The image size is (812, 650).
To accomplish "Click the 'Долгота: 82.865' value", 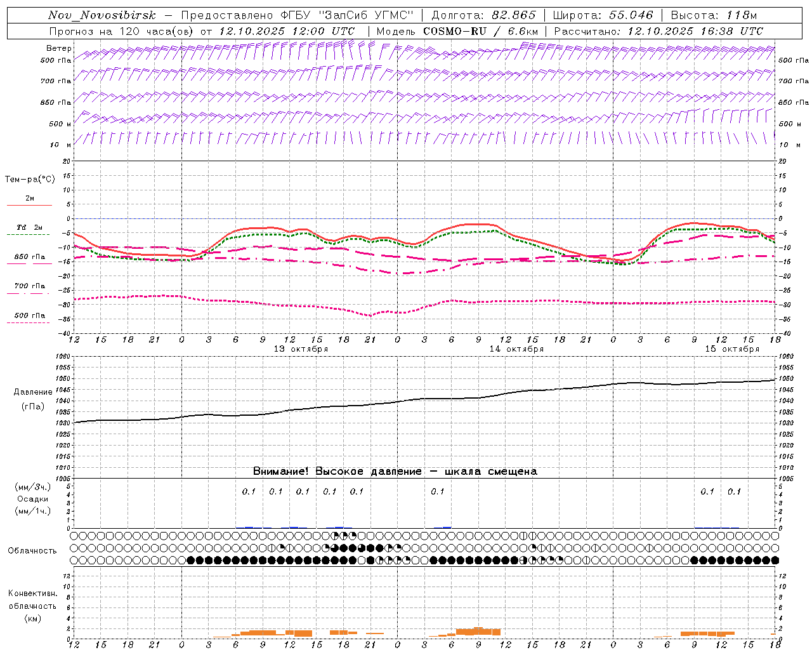I will point(484,15).
